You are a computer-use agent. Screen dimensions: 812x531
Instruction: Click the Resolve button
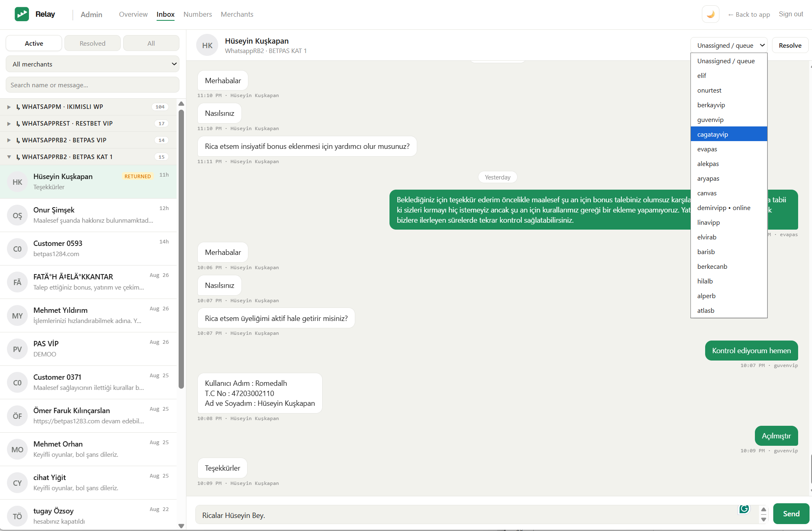point(790,45)
